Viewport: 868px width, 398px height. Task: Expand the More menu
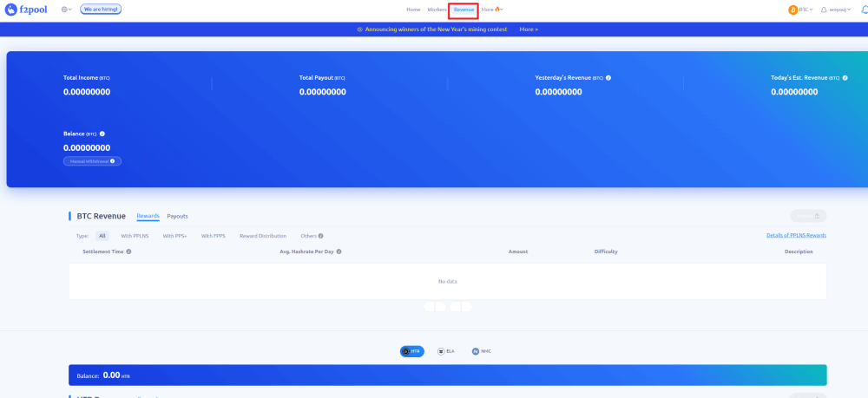pos(491,10)
